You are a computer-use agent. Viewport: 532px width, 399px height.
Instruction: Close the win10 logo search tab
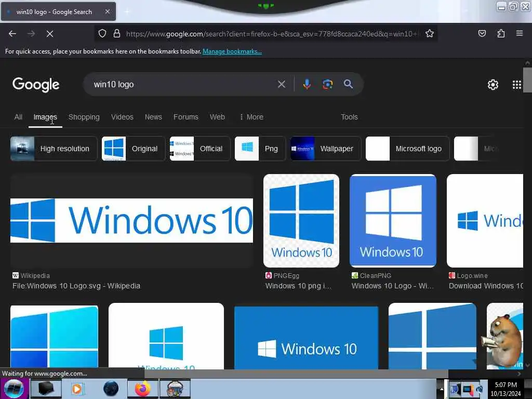[x=107, y=11]
